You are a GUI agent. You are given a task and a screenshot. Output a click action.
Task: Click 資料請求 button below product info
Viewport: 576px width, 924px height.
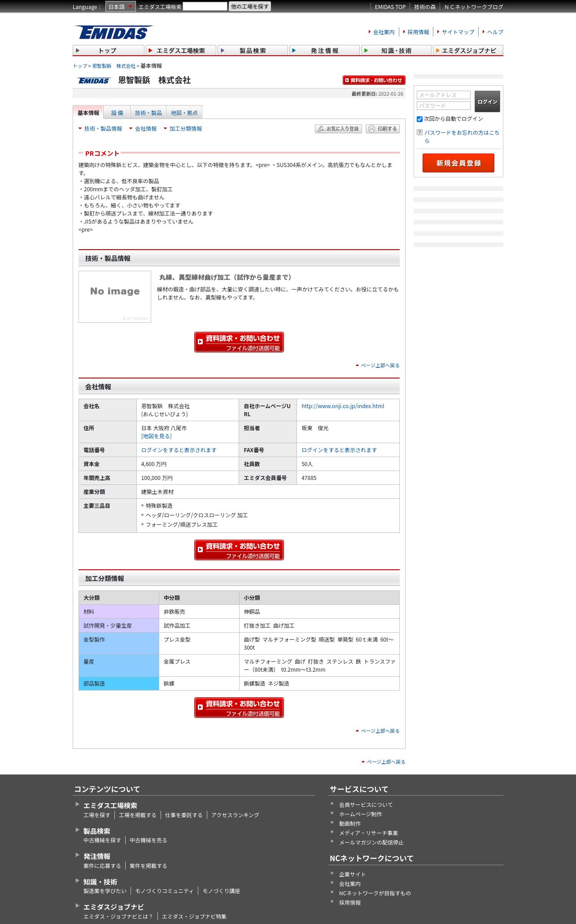point(239,342)
